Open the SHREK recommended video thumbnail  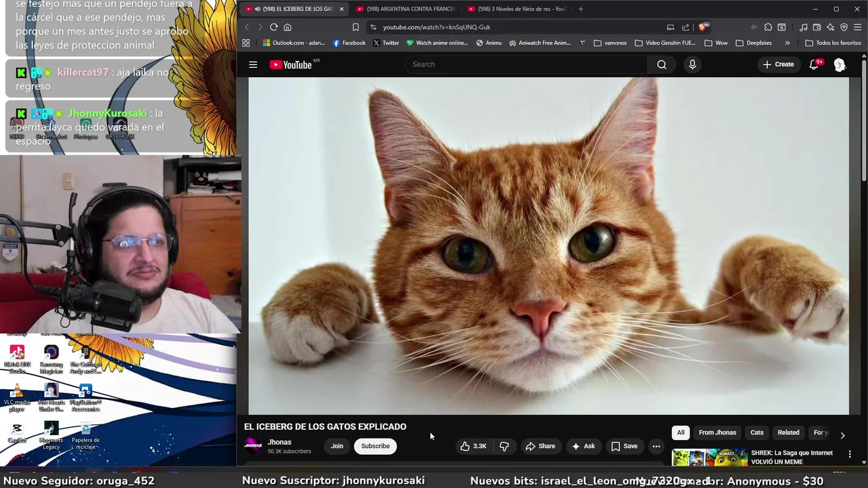[710, 458]
